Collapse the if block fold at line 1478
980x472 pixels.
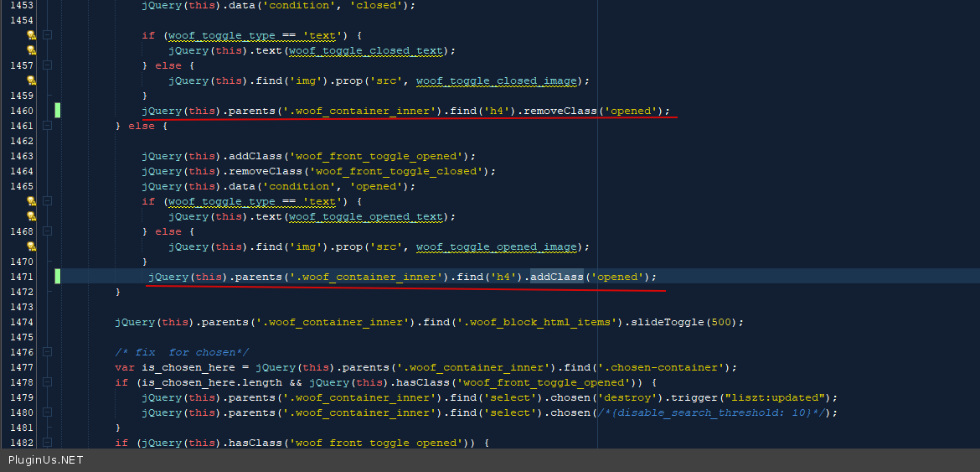pyautogui.click(x=47, y=382)
